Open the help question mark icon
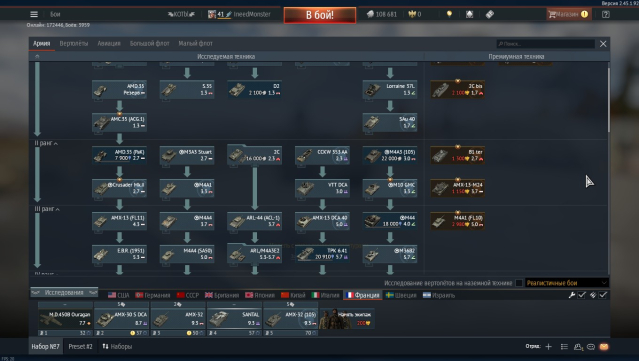Image resolution: width=639 pixels, height=361 pixels. point(606,14)
